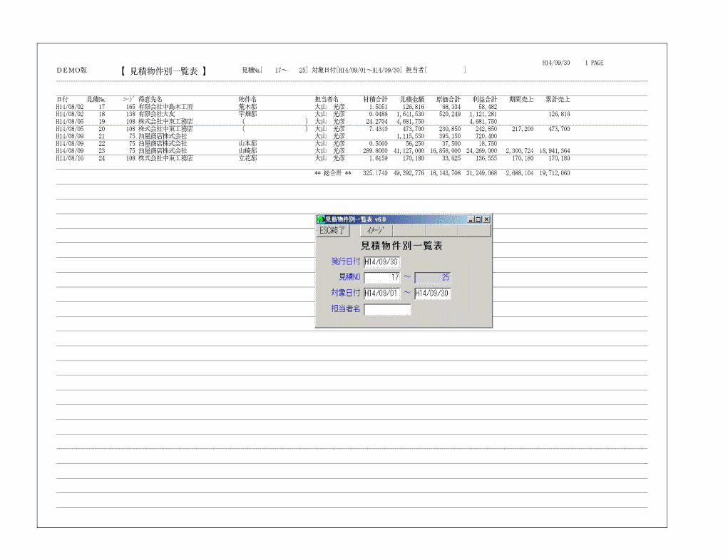
Task: Click the 期間売上 column header
Action: point(521,99)
